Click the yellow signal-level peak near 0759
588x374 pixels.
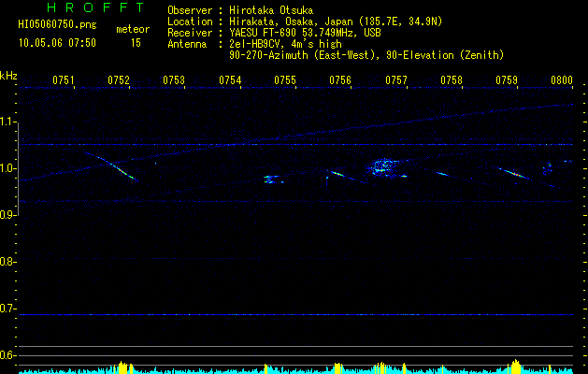(516, 367)
